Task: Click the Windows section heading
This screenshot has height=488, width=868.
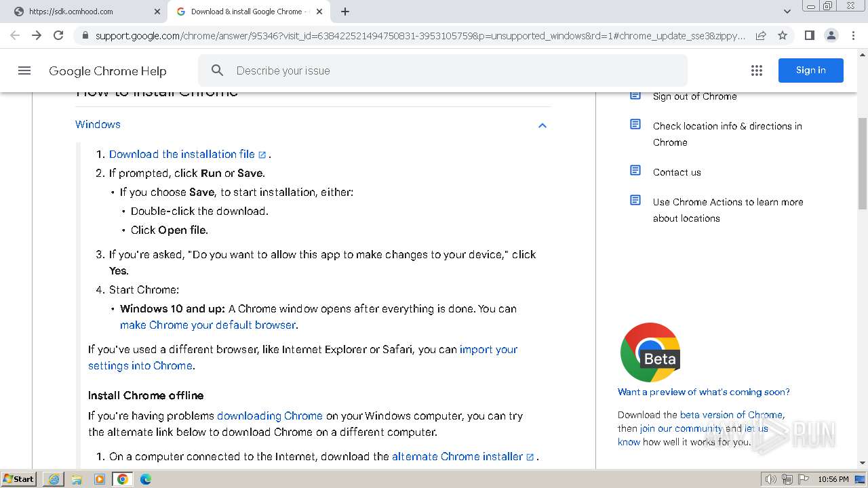Action: coord(98,125)
